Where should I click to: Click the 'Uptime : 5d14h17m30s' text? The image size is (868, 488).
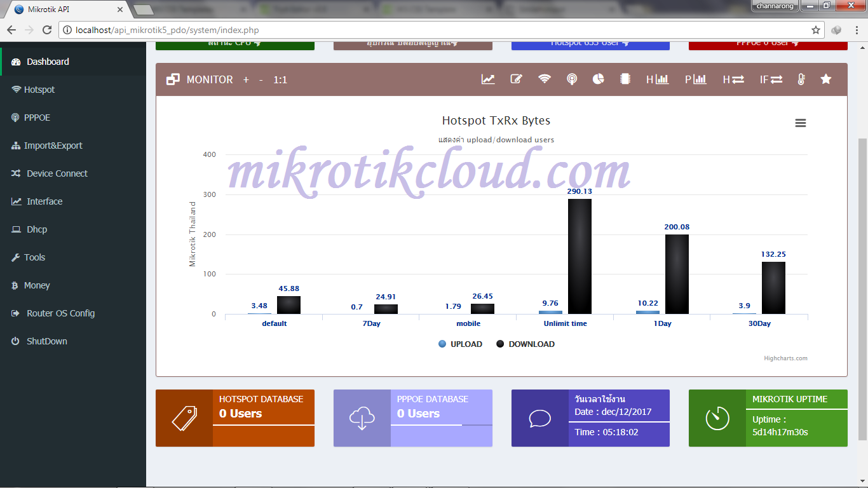780,426
